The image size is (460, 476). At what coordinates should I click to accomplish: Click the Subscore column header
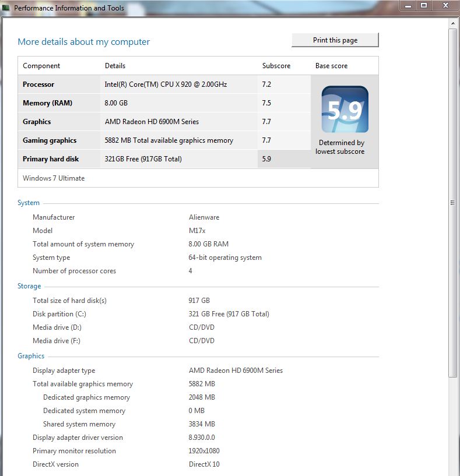[276, 66]
